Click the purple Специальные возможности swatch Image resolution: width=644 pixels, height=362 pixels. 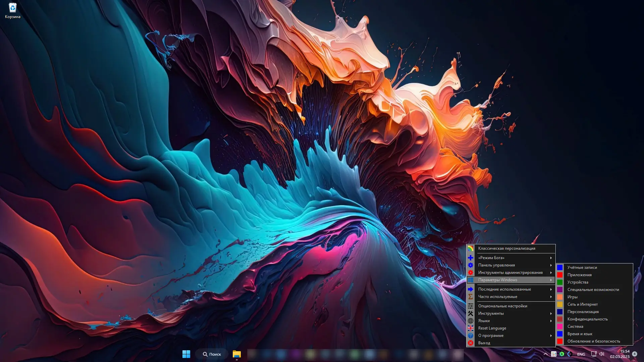click(560, 290)
